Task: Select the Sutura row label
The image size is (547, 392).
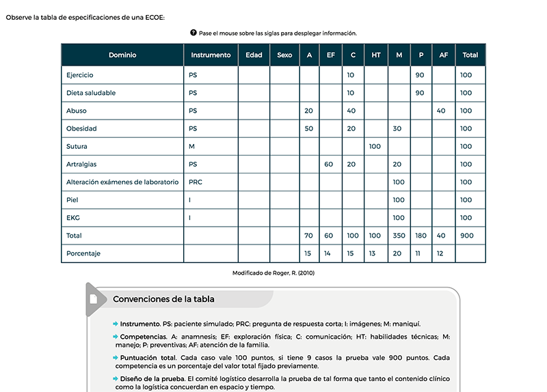Action: pyautogui.click(x=77, y=146)
